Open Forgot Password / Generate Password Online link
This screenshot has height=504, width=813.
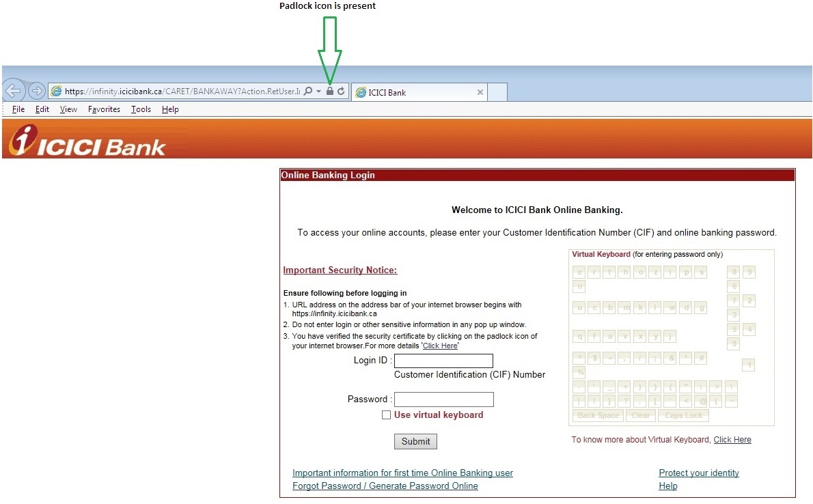click(385, 486)
